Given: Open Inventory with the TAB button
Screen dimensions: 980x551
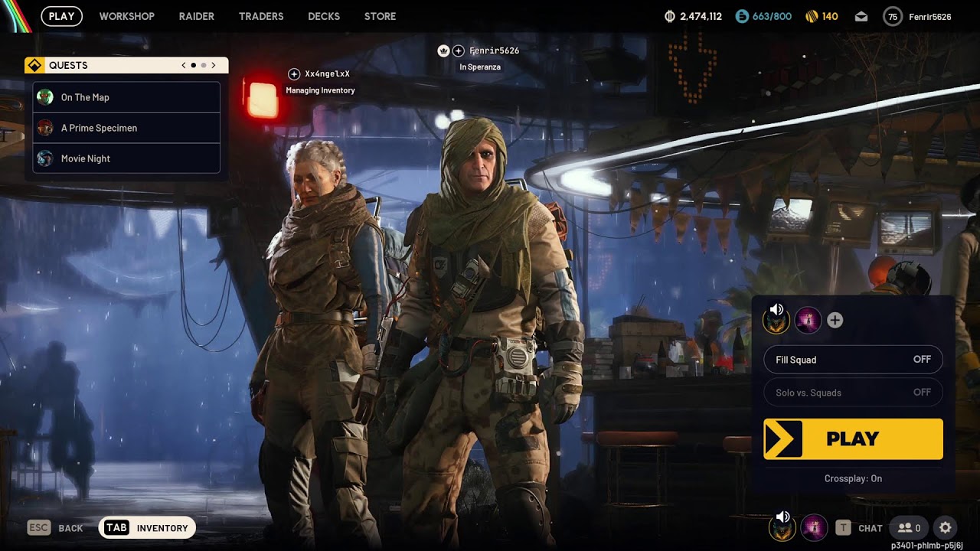Looking at the screenshot, I should [x=147, y=527].
